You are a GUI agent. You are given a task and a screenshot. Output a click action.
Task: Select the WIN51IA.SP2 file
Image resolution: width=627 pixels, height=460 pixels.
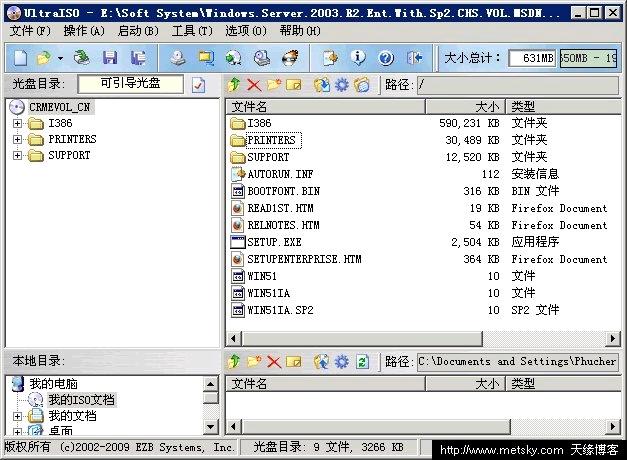coord(280,310)
